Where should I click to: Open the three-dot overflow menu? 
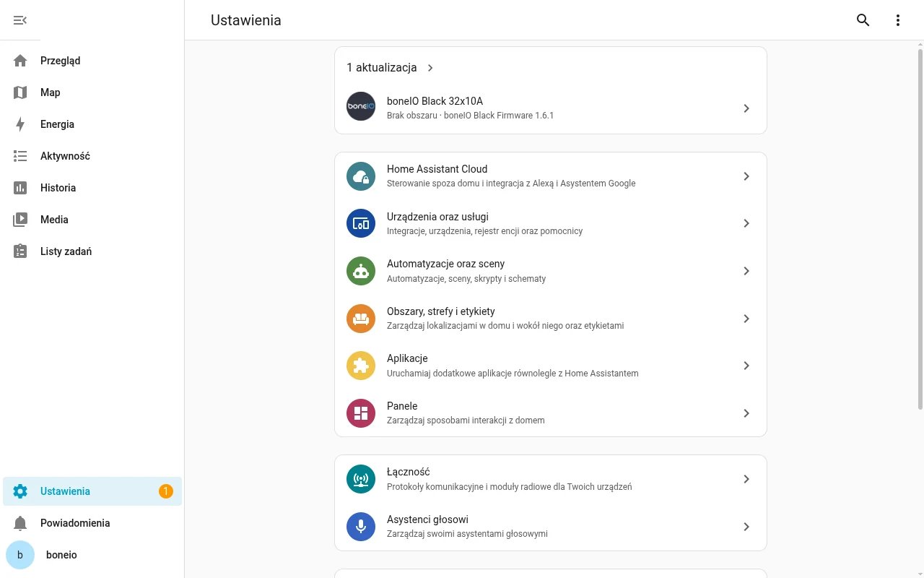point(898,20)
